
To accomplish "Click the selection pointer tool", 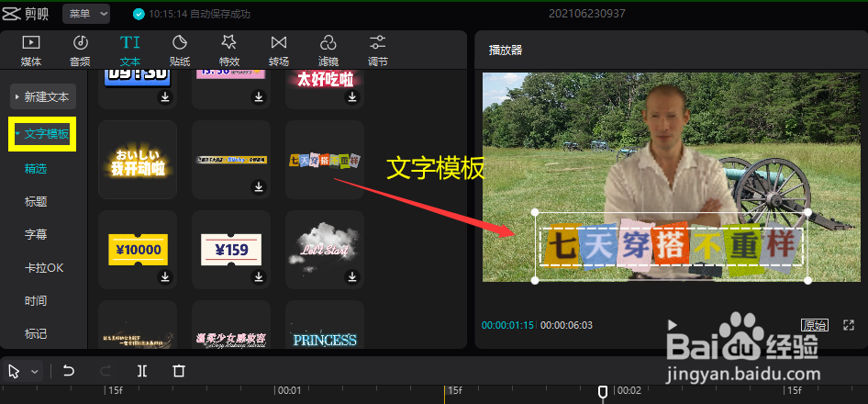I will (15, 371).
